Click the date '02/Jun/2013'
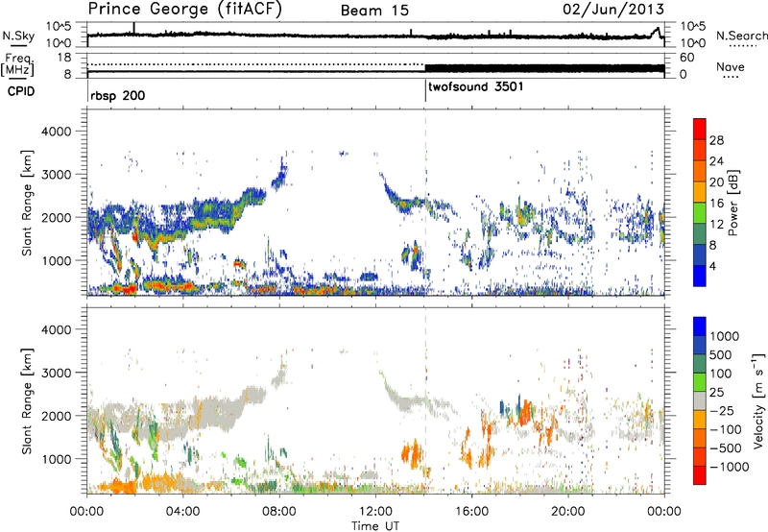Screen dimensions: 768x532 613,10
